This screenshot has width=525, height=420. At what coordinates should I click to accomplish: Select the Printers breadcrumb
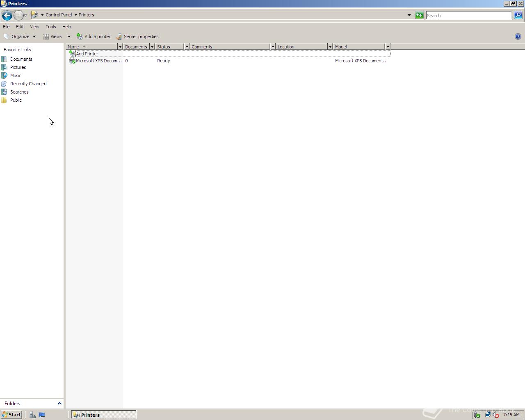coord(87,15)
